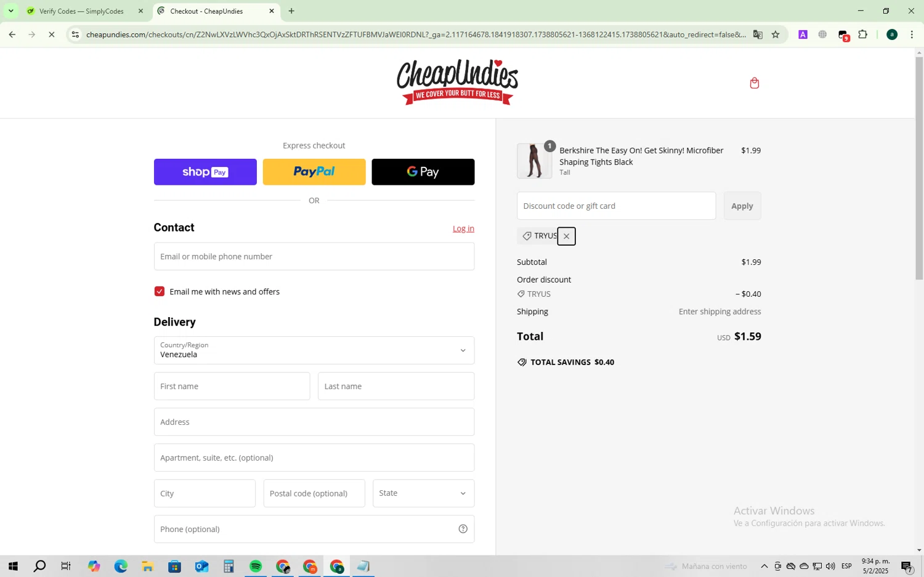The width and height of the screenshot is (924, 577).
Task: Open tab search dropdown arrow
Action: (x=10, y=11)
